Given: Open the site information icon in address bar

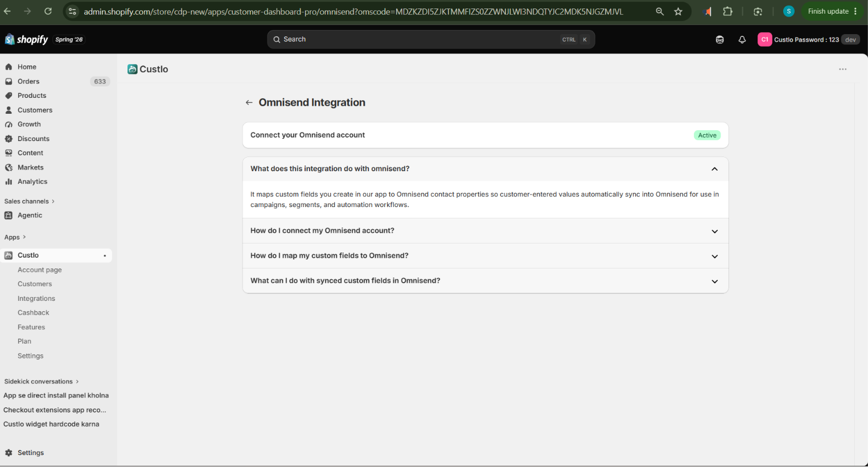Looking at the screenshot, I should pyautogui.click(x=72, y=11).
